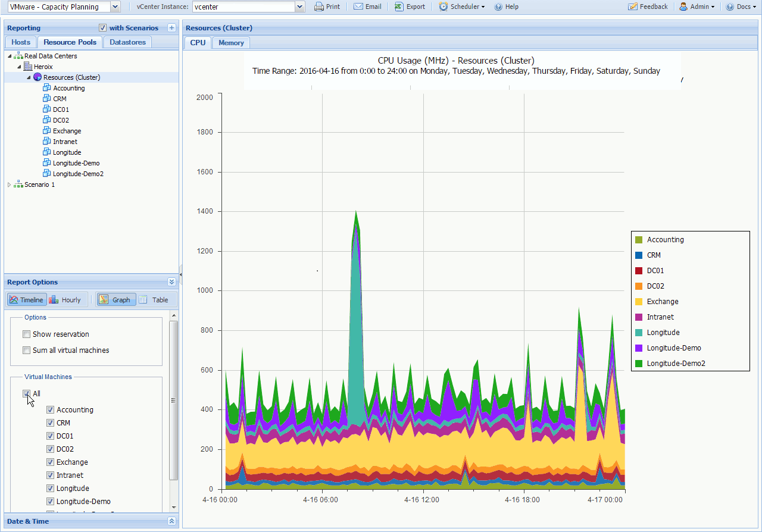762x532 pixels.
Task: Open the vCenter Instance dropdown arrow
Action: pyautogui.click(x=299, y=7)
